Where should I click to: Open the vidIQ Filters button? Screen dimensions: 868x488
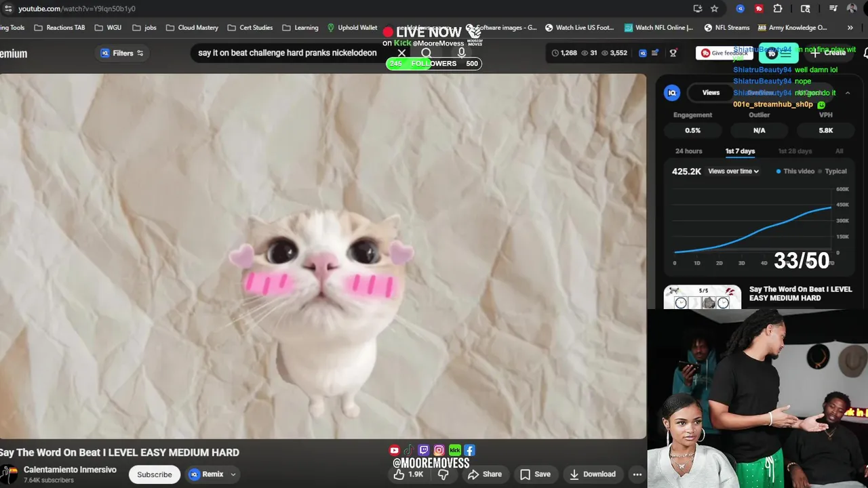[x=122, y=53]
